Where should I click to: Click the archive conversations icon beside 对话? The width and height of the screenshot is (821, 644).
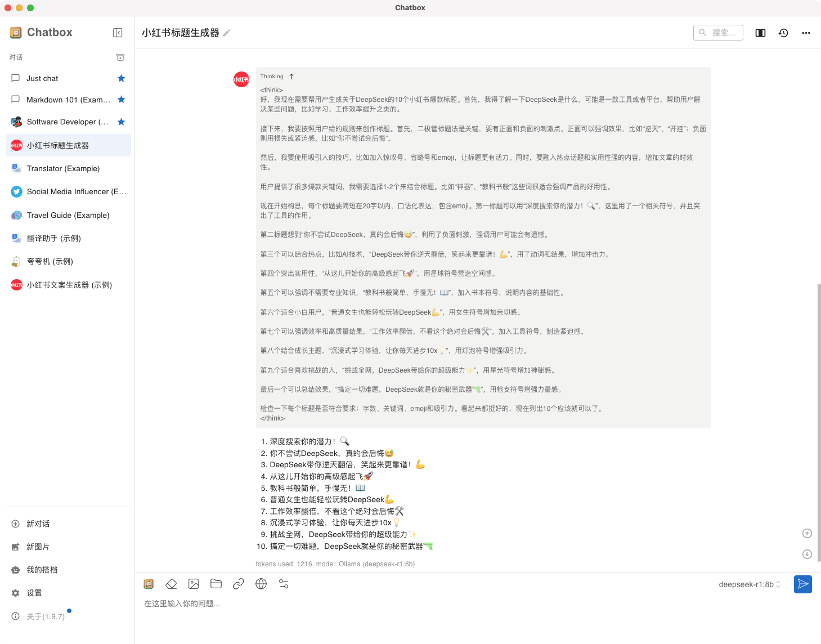pos(120,57)
